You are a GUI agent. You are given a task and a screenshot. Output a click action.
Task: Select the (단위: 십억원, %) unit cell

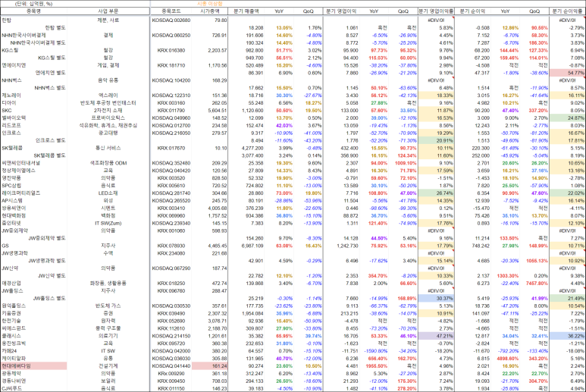(33, 4)
